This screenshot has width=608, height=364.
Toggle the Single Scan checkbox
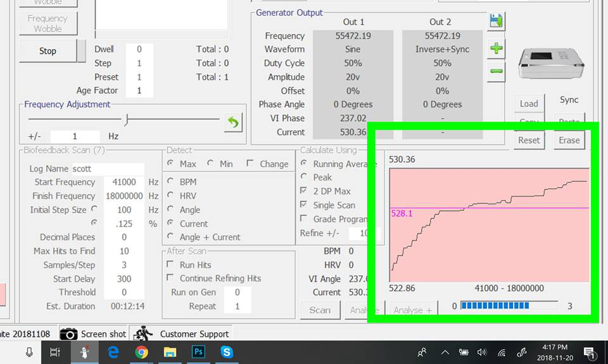[303, 204]
